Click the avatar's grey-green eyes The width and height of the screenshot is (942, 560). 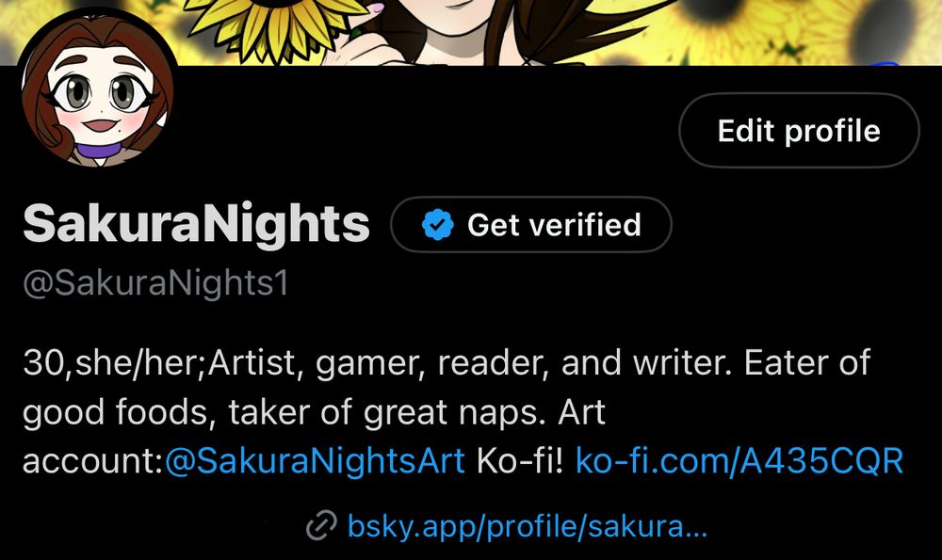[99, 95]
